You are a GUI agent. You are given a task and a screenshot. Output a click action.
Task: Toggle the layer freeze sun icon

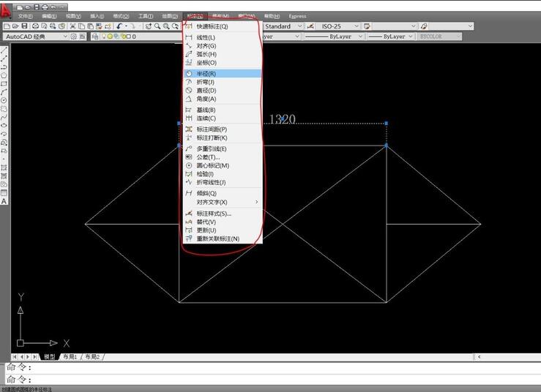pyautogui.click(x=110, y=37)
